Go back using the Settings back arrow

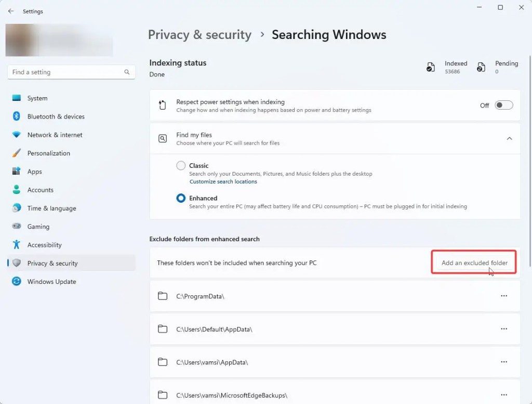coord(11,11)
